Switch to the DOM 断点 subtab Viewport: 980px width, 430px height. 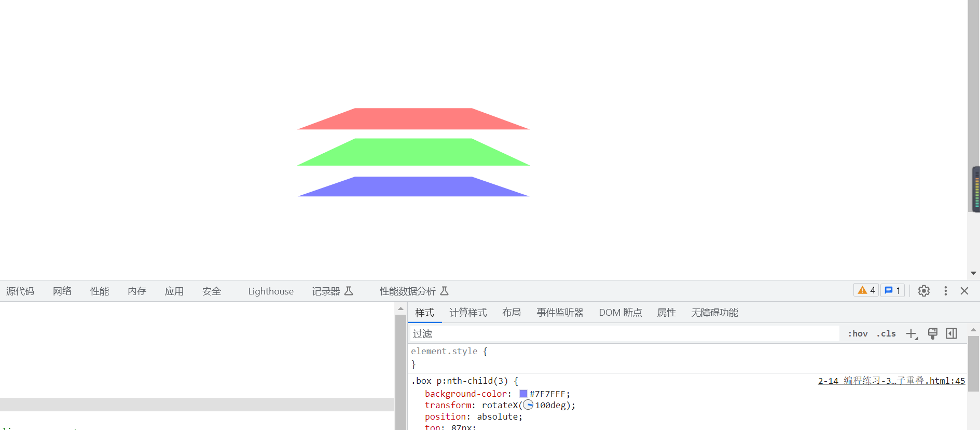[620, 313]
